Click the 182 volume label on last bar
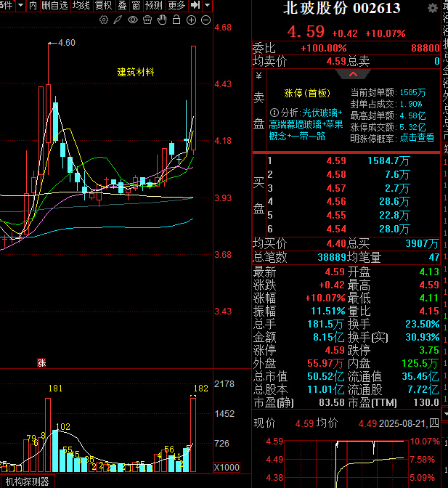 tap(200, 389)
